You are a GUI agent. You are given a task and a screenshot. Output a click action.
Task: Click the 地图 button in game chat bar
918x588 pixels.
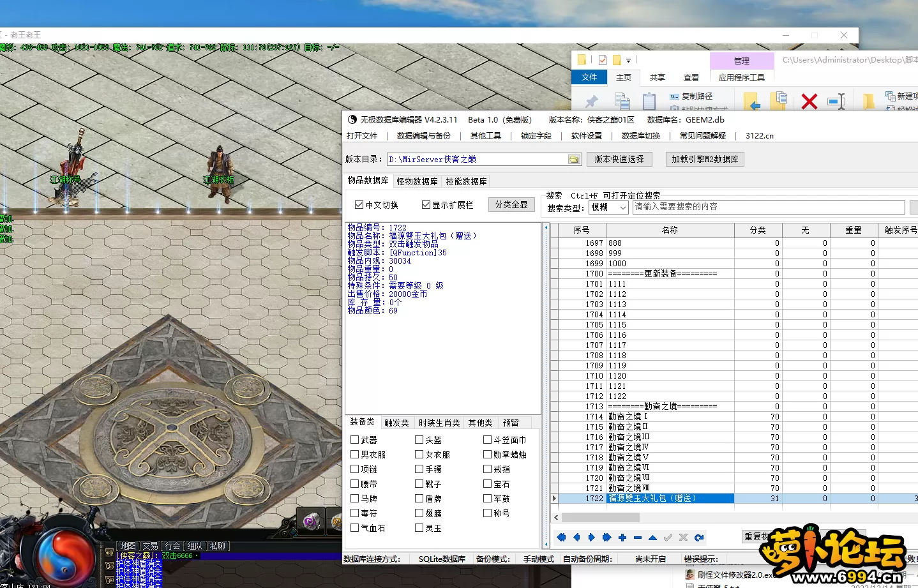(128, 546)
